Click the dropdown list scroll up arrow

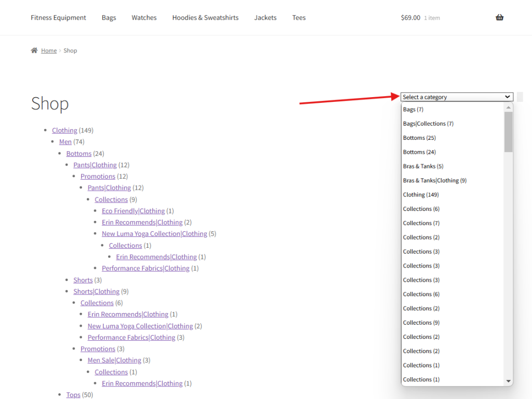click(509, 107)
